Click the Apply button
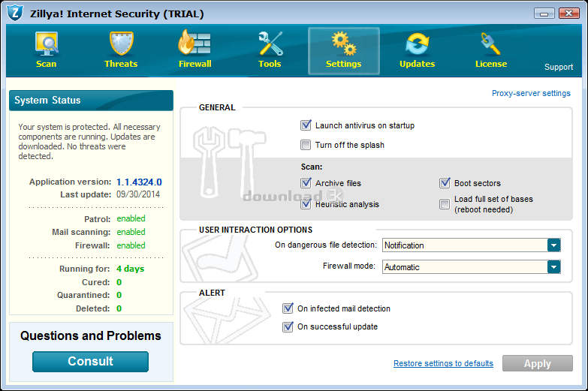The height and width of the screenshot is (391, 588). [537, 364]
